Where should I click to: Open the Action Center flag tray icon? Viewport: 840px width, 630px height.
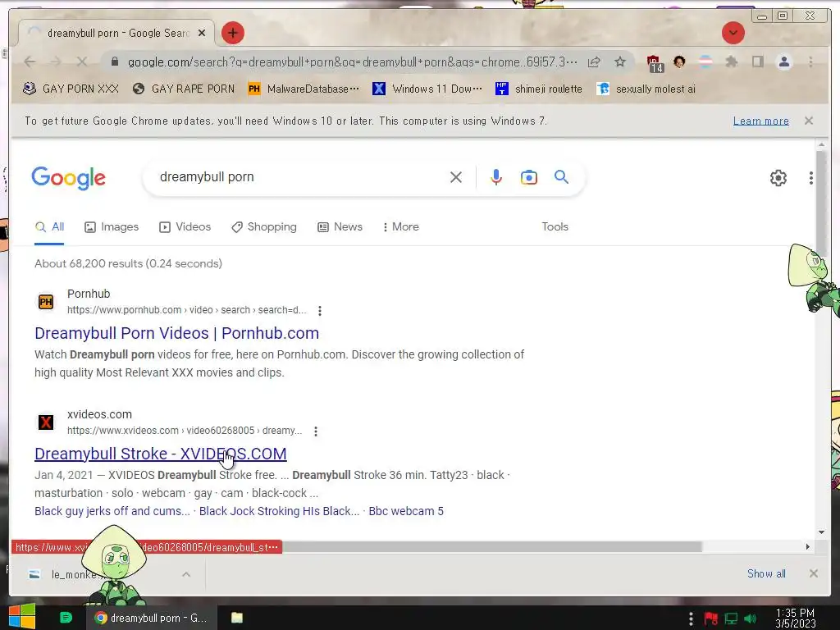tap(711, 619)
